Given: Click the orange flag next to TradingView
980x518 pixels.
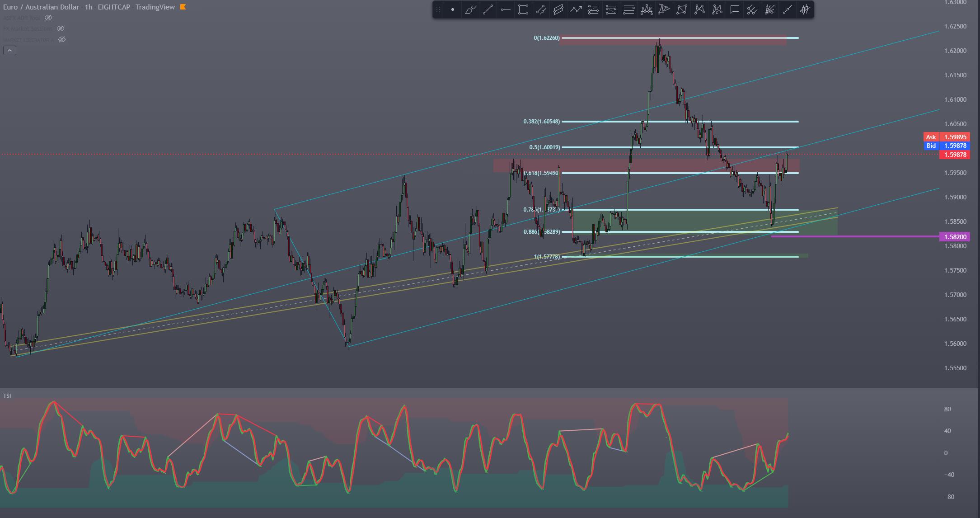Looking at the screenshot, I should (x=183, y=7).
